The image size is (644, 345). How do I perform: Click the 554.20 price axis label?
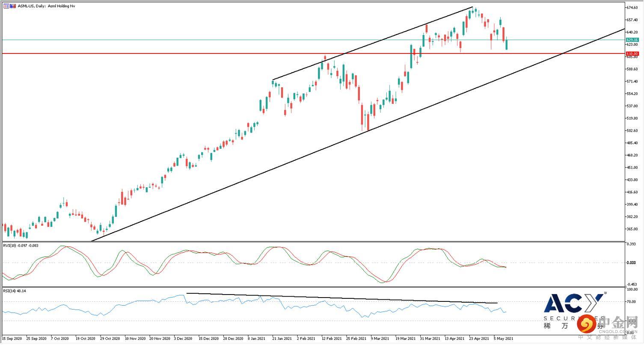pos(632,94)
